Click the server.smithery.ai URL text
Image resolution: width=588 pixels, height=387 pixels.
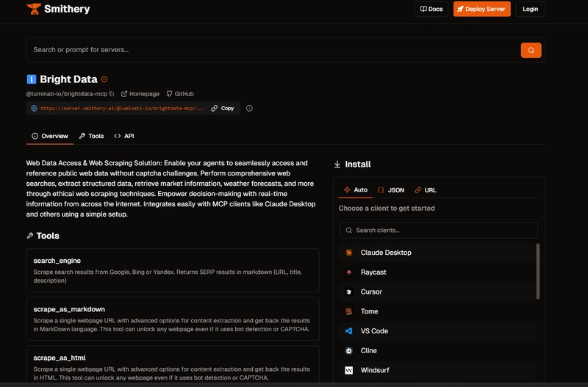[122, 108]
